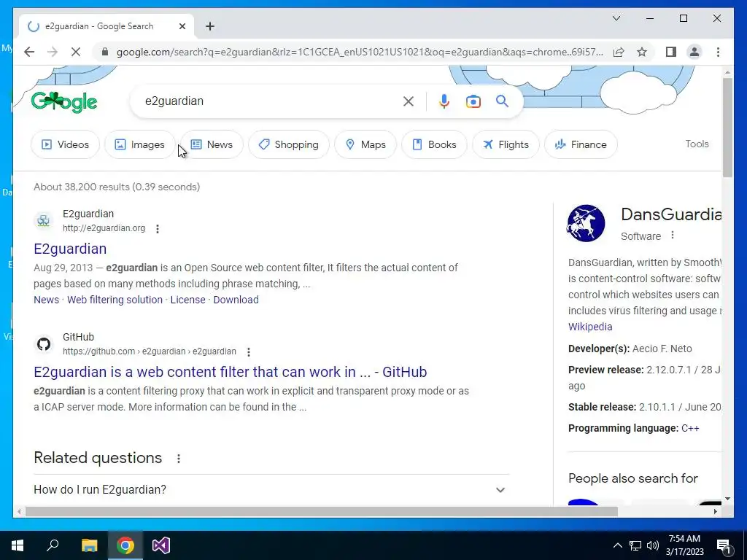Screen dimensions: 747x560
Task: Click the address bar URL
Action: [x=360, y=52]
